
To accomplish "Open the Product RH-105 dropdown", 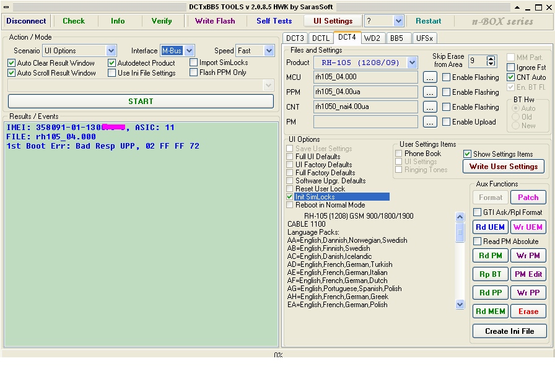I will coord(412,63).
